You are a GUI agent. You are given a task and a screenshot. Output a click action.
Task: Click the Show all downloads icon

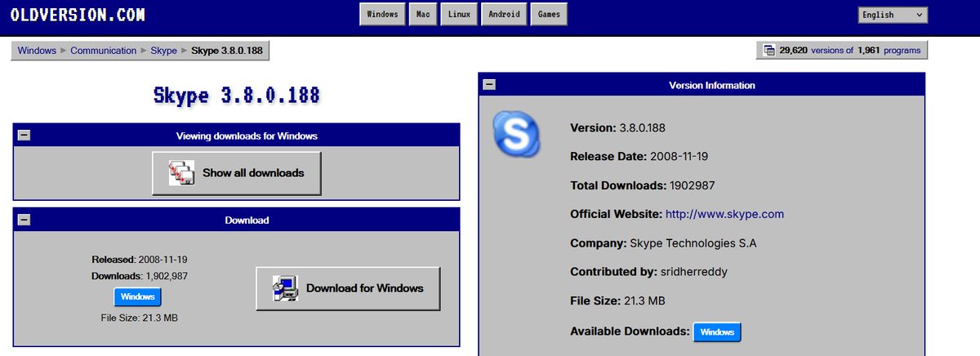pos(181,173)
